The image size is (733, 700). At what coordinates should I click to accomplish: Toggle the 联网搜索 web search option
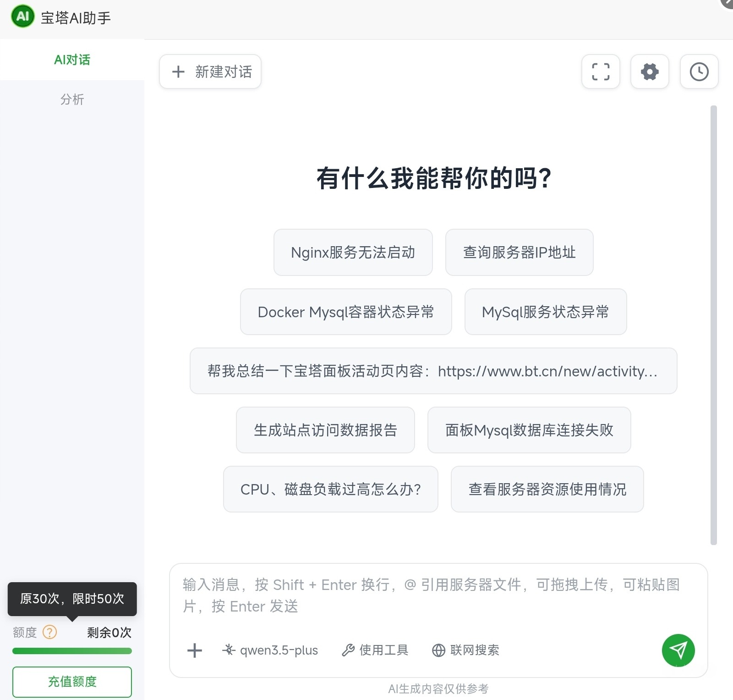pos(465,650)
